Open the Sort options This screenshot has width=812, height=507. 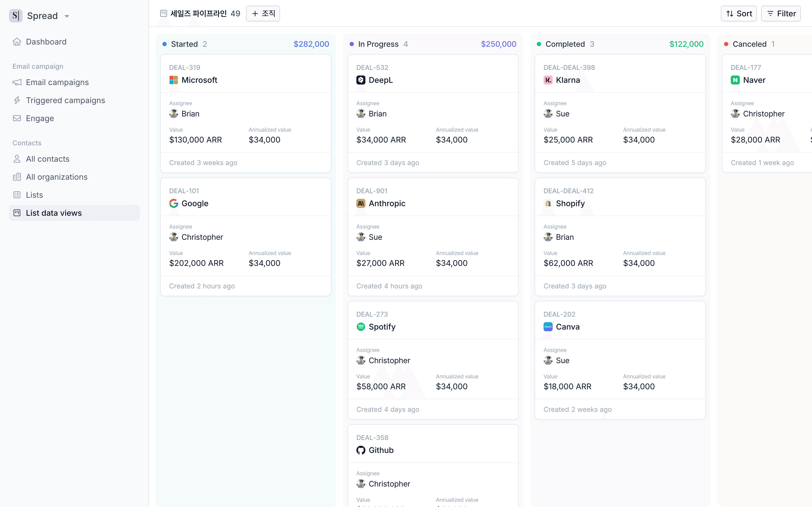pyautogui.click(x=739, y=13)
